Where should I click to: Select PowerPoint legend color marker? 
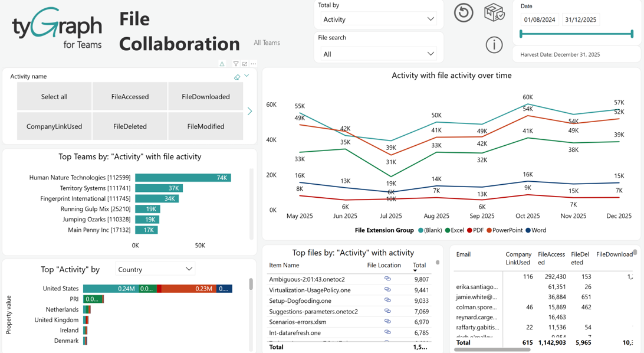tap(489, 230)
